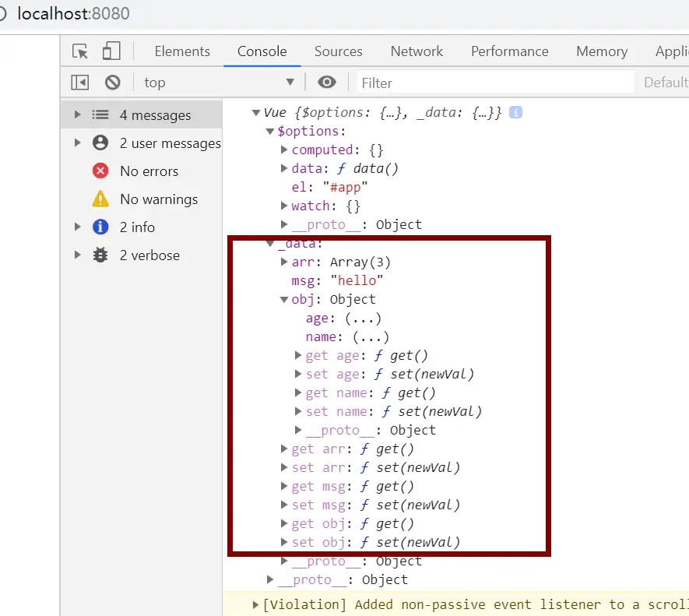This screenshot has height=616, width=689.
Task: Activate the inspect element picker icon
Action: (80, 51)
